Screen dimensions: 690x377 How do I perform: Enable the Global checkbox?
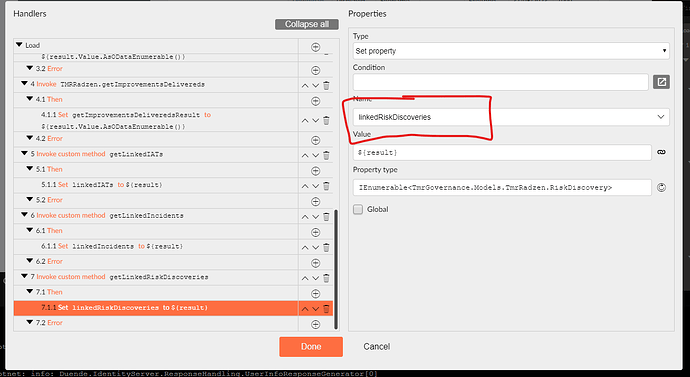tap(358, 209)
